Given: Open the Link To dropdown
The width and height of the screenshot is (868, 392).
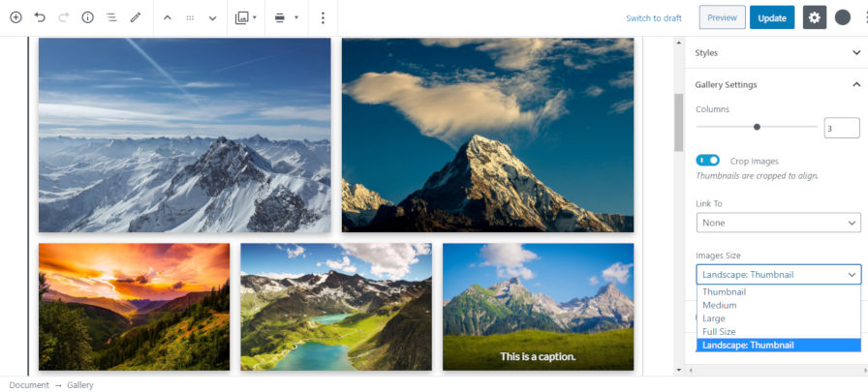Looking at the screenshot, I should tap(778, 223).
